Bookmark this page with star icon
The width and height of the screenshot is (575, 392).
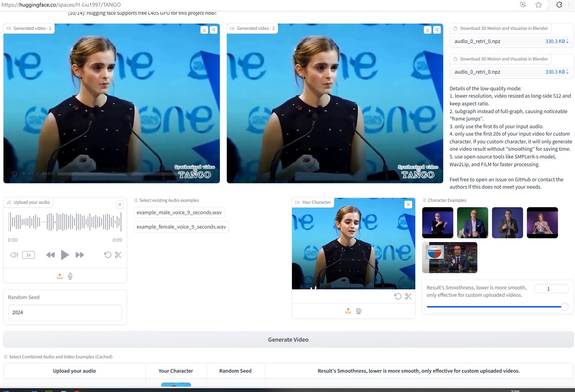pyautogui.click(x=539, y=5)
